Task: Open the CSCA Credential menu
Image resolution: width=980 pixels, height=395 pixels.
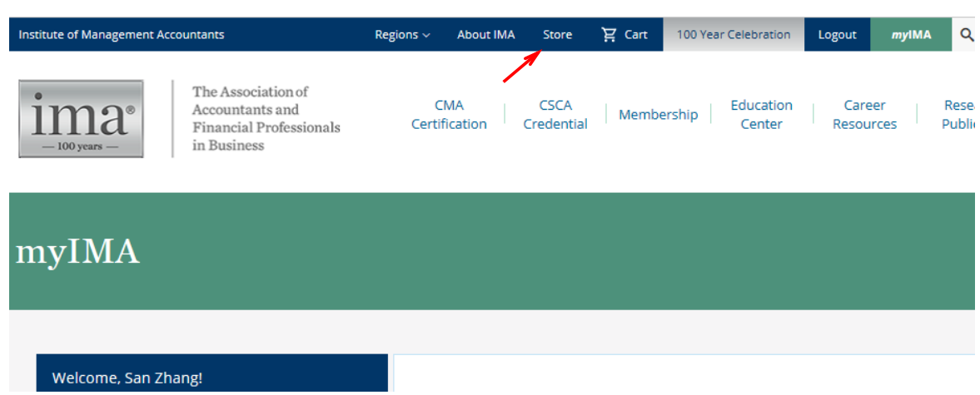Action: tap(555, 114)
